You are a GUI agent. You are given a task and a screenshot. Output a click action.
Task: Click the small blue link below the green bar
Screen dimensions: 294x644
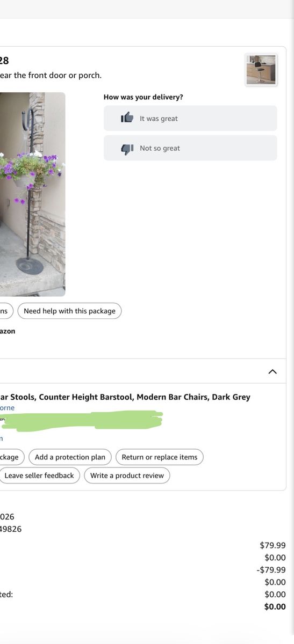coord(2,438)
